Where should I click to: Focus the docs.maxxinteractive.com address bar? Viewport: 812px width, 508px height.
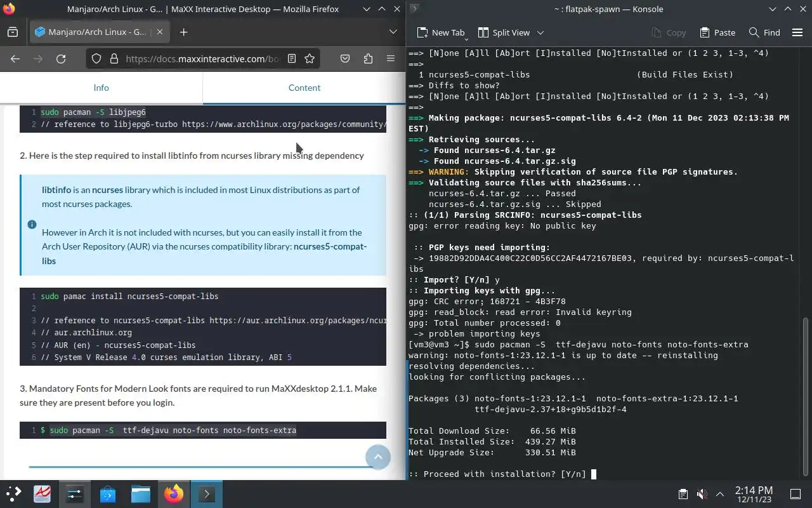[x=202, y=58]
